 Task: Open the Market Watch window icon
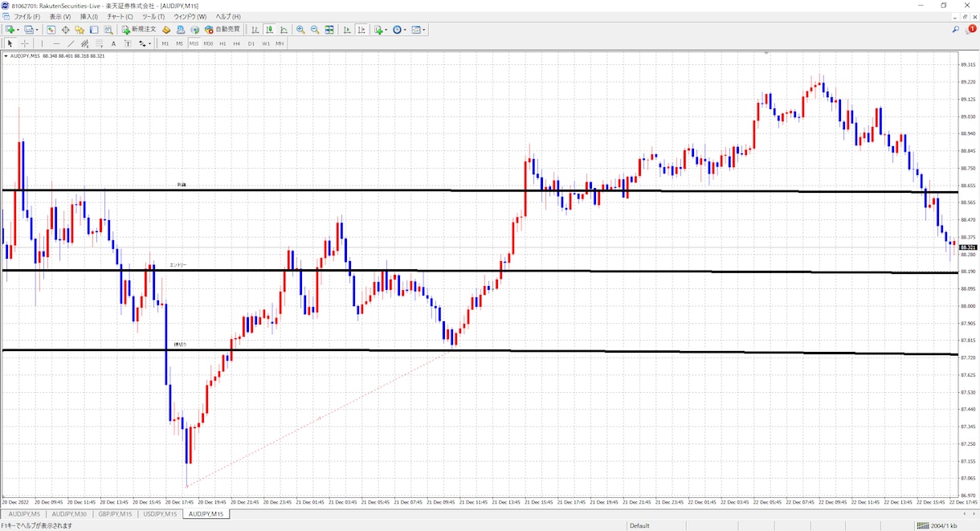[51, 30]
